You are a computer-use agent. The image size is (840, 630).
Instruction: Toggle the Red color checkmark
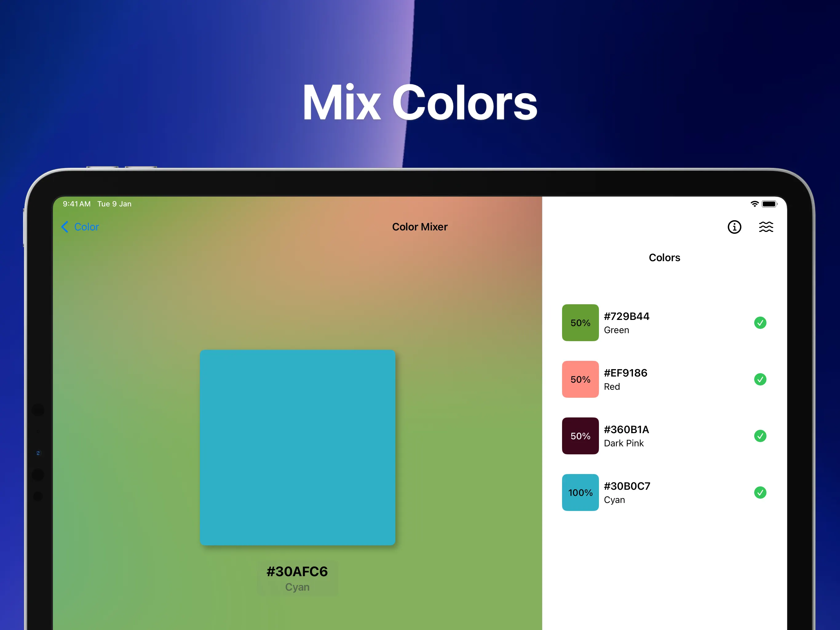pyautogui.click(x=760, y=379)
